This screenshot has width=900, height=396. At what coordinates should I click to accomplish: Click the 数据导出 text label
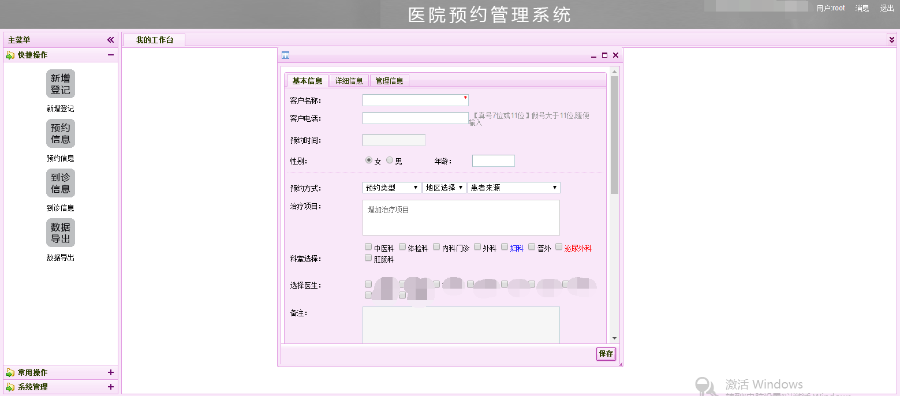60,258
